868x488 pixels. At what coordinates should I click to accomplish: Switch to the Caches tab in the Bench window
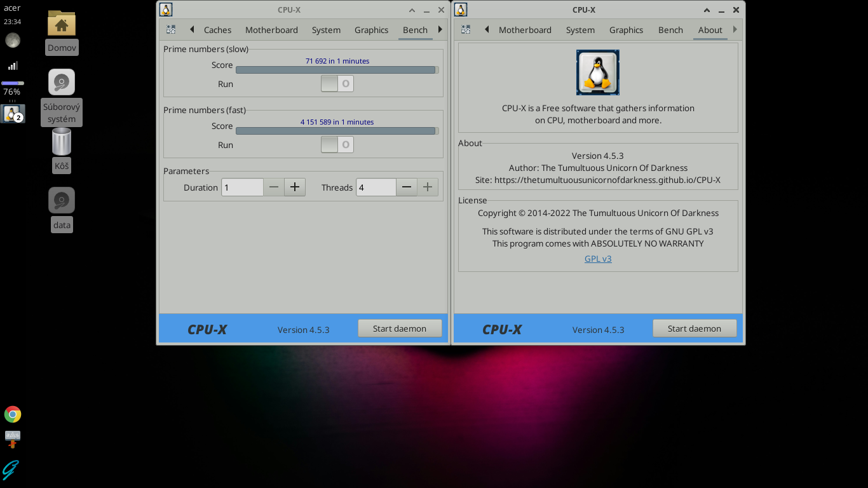[218, 30]
